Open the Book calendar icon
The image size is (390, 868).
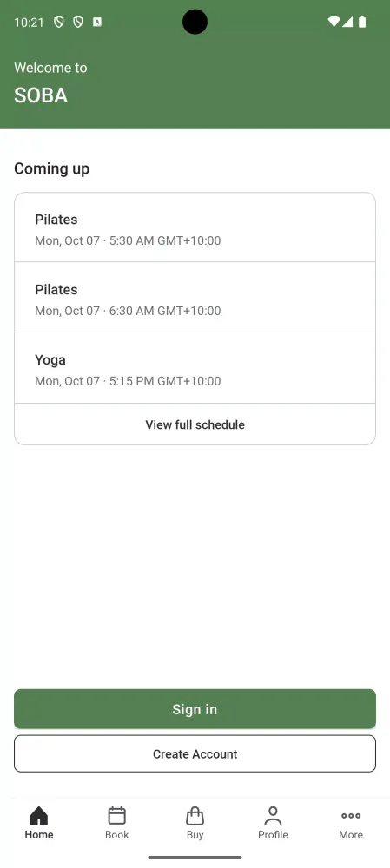(x=117, y=815)
